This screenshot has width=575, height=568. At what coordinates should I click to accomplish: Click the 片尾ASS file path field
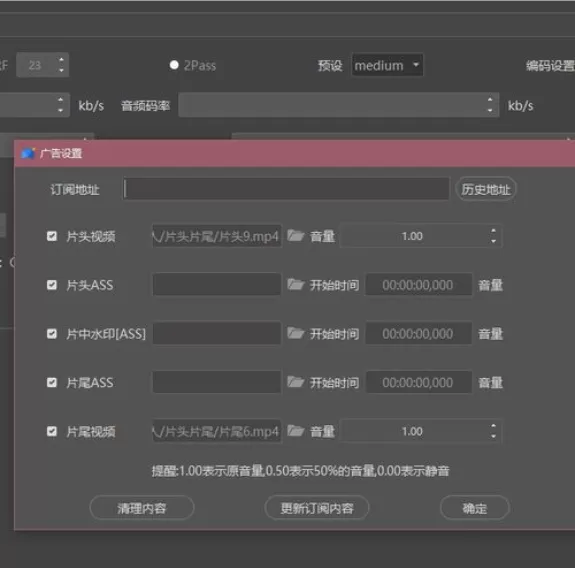pyautogui.click(x=217, y=382)
